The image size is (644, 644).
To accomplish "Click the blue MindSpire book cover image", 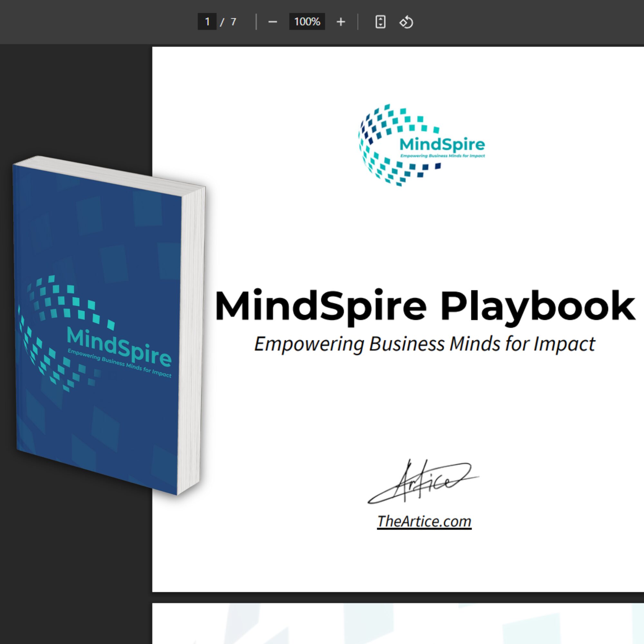I will click(109, 325).
